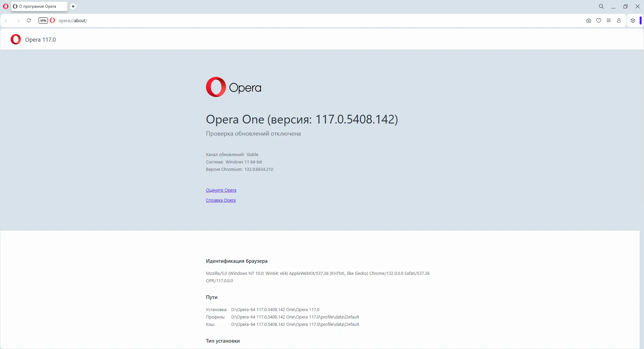Click the "Установка" install path value
Viewport: 644px width, 349px height.
275,310
